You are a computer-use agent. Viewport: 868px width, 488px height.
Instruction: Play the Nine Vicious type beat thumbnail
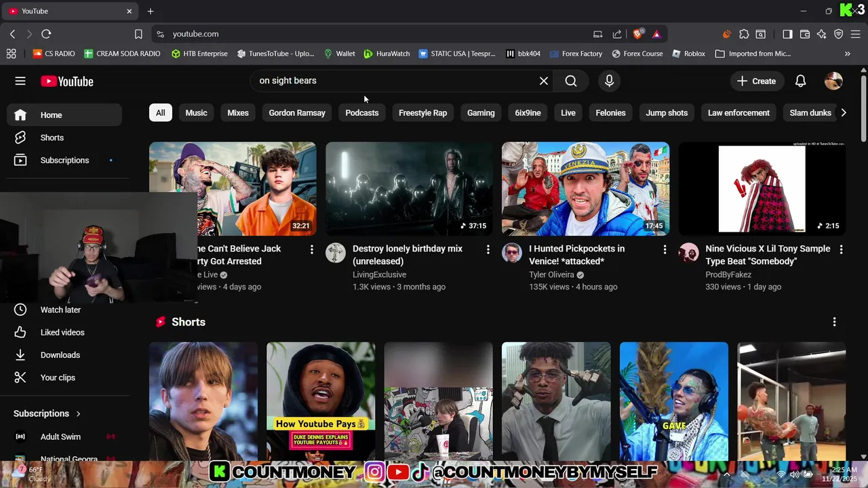click(762, 188)
